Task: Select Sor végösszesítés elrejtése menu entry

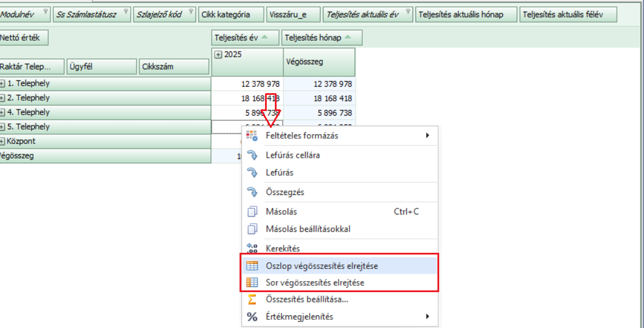Action: [x=315, y=283]
